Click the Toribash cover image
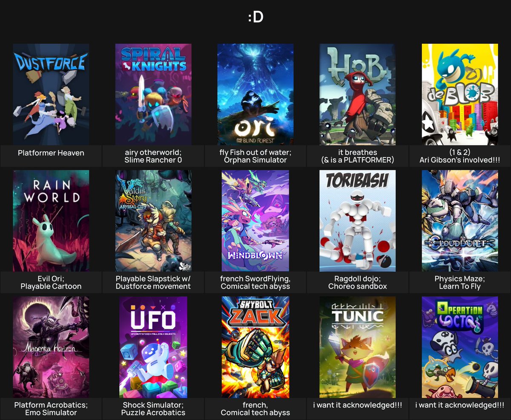Screen dimensions: 511x420 (x=358, y=221)
